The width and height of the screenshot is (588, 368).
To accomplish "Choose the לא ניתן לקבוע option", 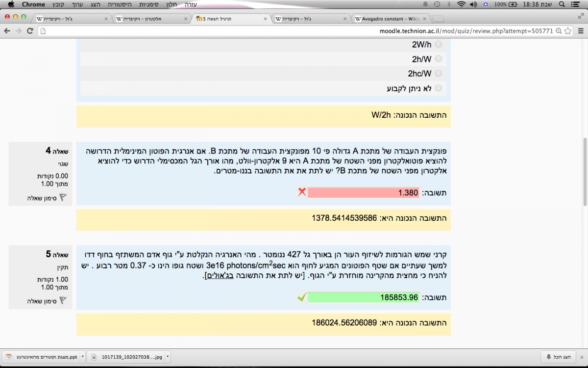I will click(x=438, y=88).
